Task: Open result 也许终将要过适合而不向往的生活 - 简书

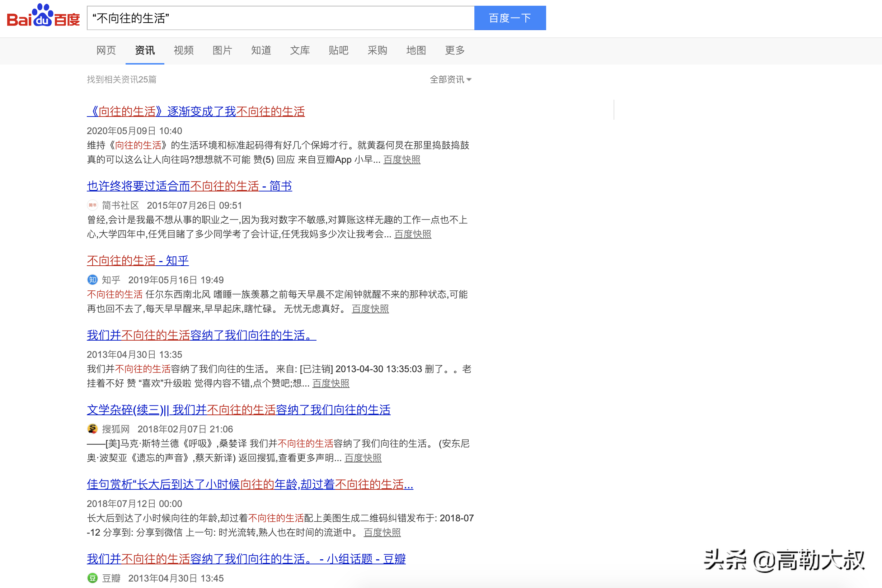Action: point(189,186)
